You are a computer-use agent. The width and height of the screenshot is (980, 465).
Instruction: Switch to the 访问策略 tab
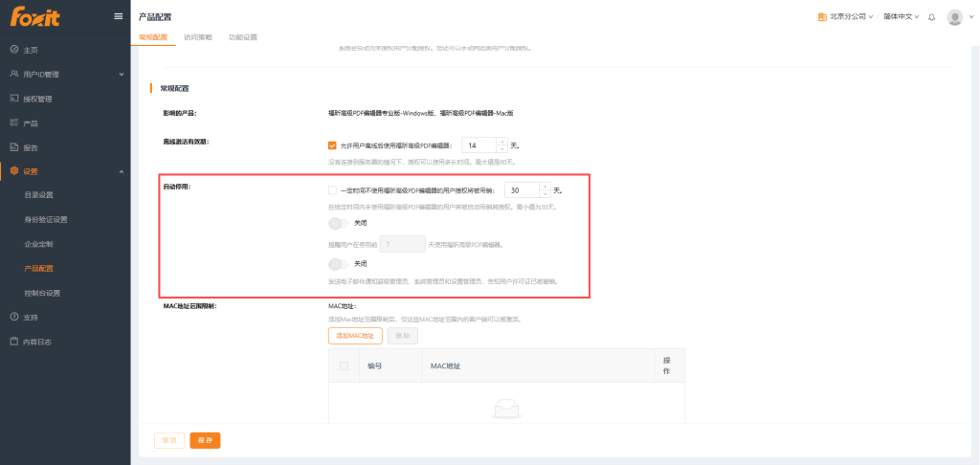[198, 37]
